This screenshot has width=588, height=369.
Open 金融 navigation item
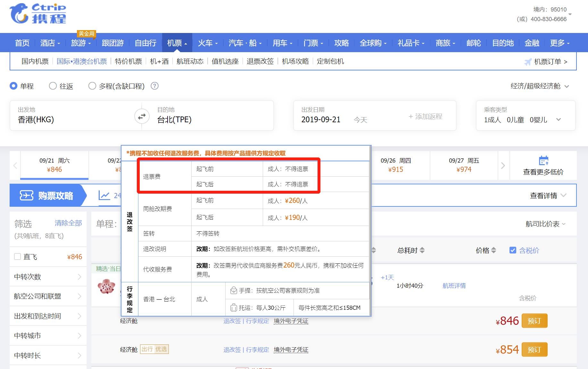532,43
